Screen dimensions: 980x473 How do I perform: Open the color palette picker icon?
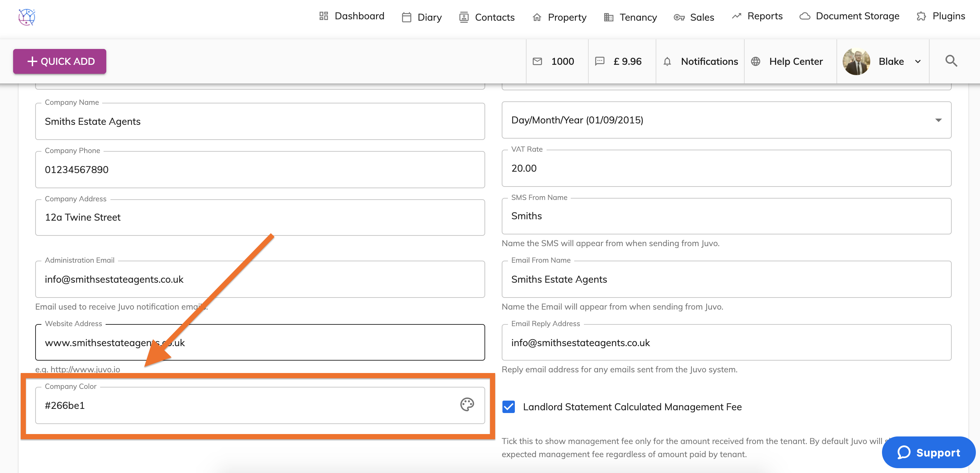pyautogui.click(x=467, y=404)
